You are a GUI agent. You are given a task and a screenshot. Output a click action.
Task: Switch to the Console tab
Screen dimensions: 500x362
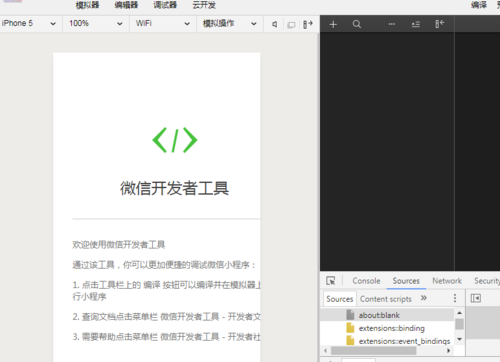tap(366, 281)
